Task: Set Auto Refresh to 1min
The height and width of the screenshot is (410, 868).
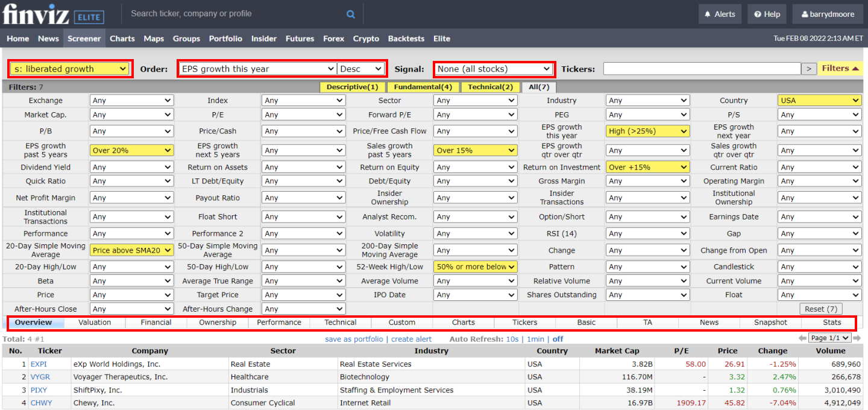Action: click(535, 339)
